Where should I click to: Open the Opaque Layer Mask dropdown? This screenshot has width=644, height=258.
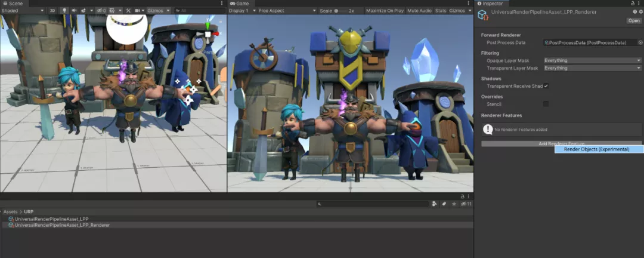point(592,60)
